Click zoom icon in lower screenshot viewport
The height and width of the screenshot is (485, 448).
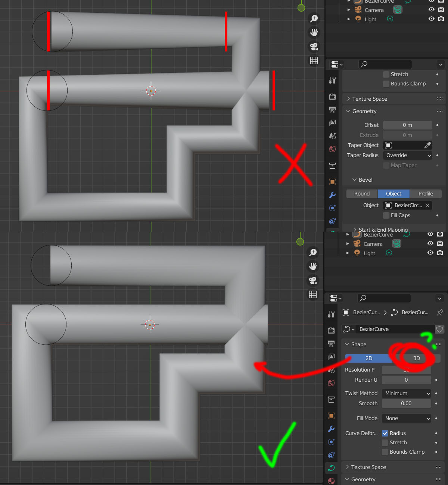click(x=313, y=252)
